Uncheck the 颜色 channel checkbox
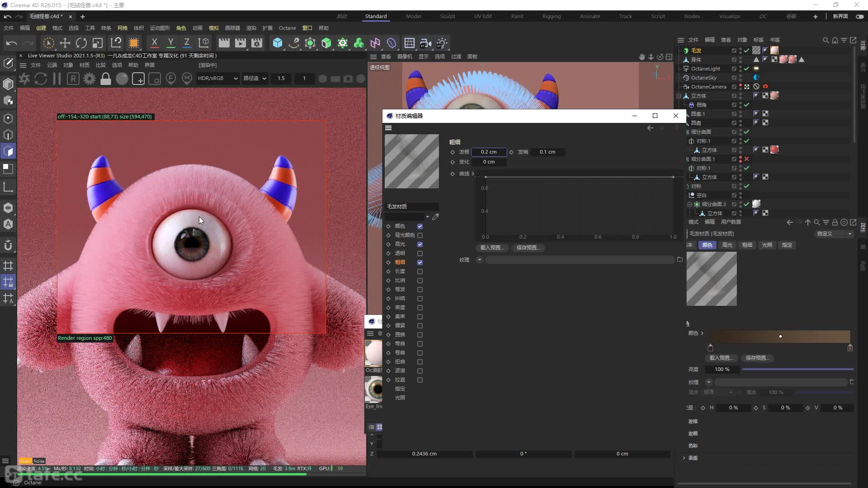The height and width of the screenshot is (488, 868). point(420,226)
